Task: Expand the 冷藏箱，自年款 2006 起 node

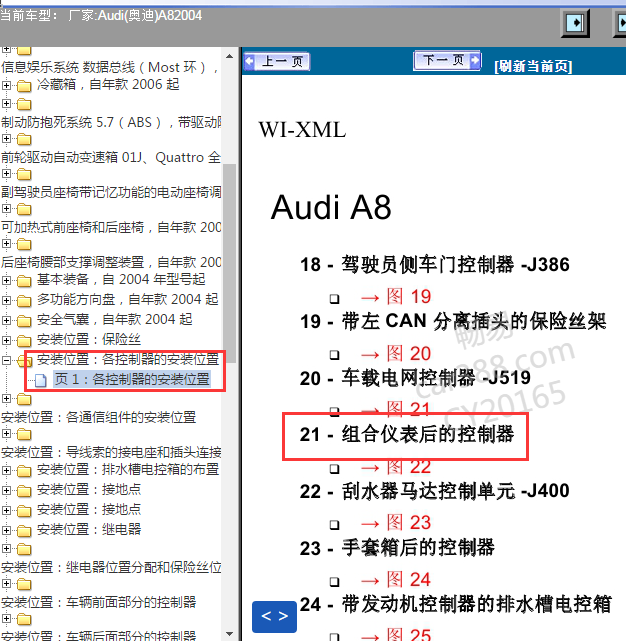Action: (x=6, y=85)
